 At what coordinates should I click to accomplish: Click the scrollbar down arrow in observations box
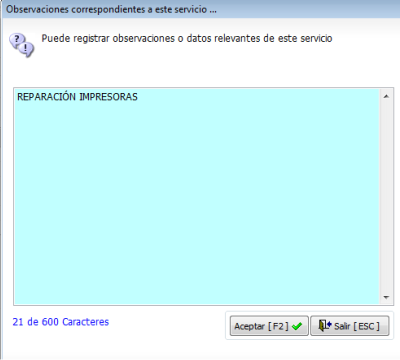[386, 297]
